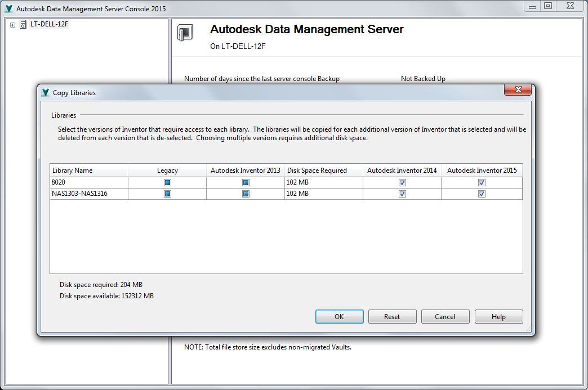Uncheck Inventor 2014 for library 8020

[402, 182]
